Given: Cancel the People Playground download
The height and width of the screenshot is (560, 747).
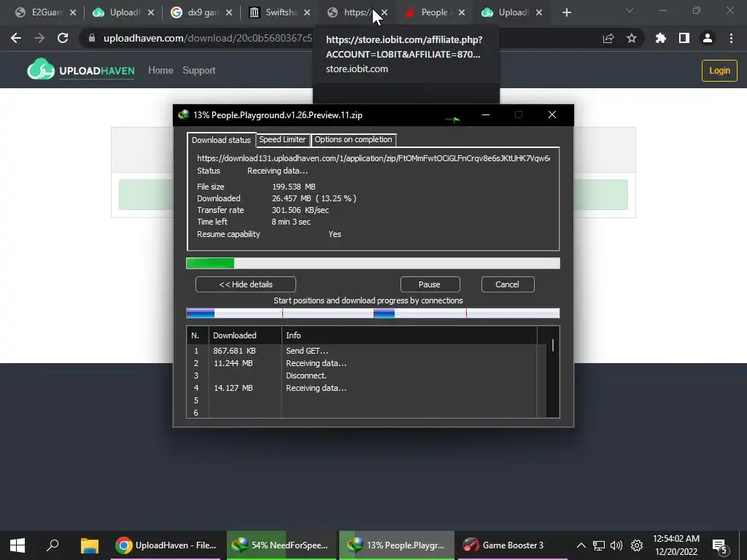Looking at the screenshot, I should (508, 284).
